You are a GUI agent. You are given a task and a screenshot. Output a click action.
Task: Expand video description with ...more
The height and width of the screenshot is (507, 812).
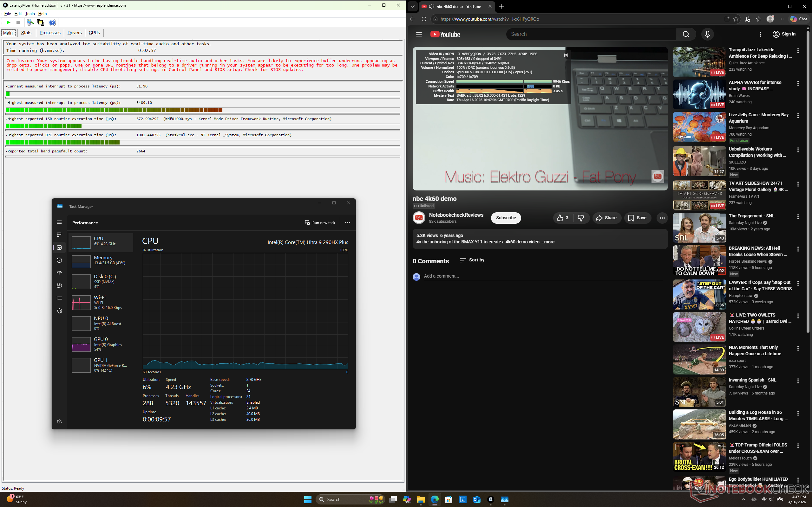point(547,242)
